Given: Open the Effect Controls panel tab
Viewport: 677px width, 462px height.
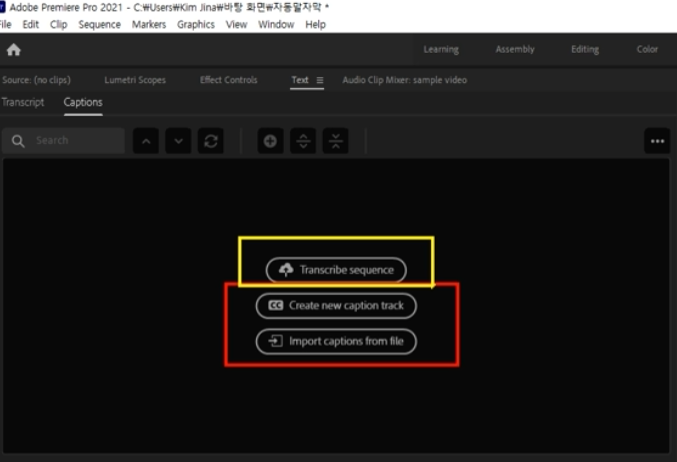Looking at the screenshot, I should tap(228, 80).
